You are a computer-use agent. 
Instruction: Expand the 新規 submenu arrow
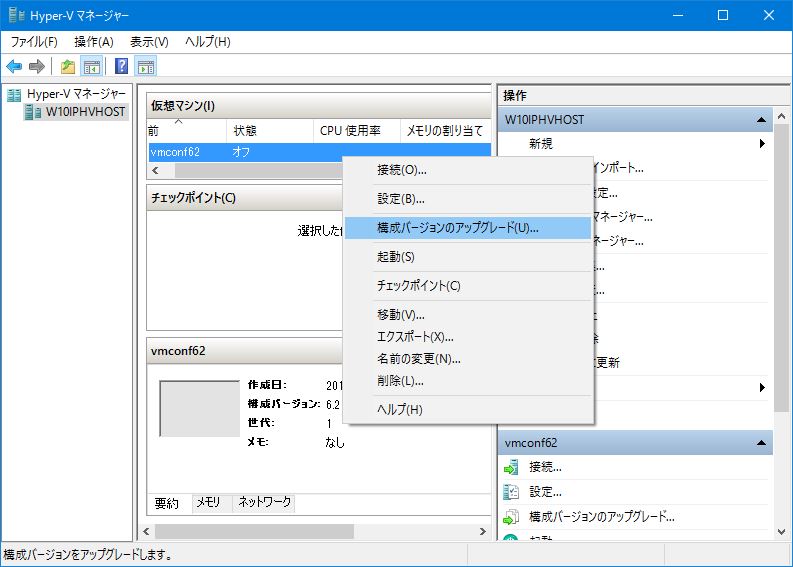tap(762, 144)
